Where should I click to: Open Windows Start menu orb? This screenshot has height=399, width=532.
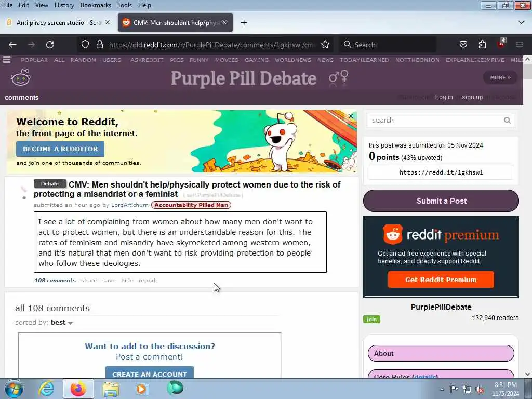click(14, 389)
